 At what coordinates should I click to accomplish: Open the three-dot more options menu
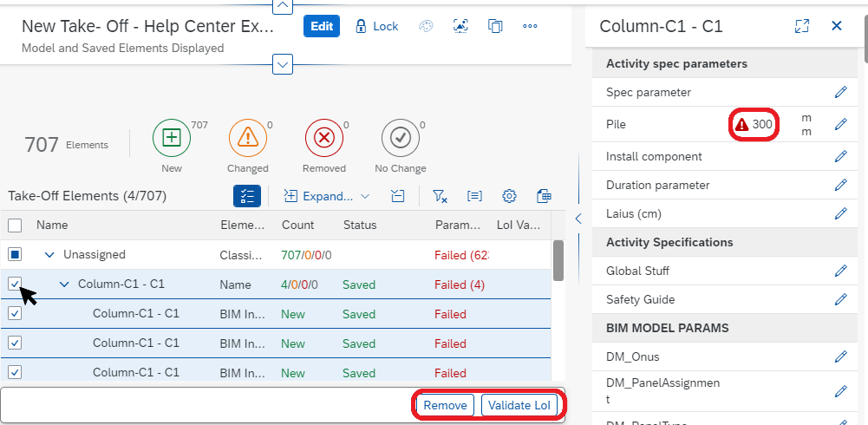click(530, 26)
